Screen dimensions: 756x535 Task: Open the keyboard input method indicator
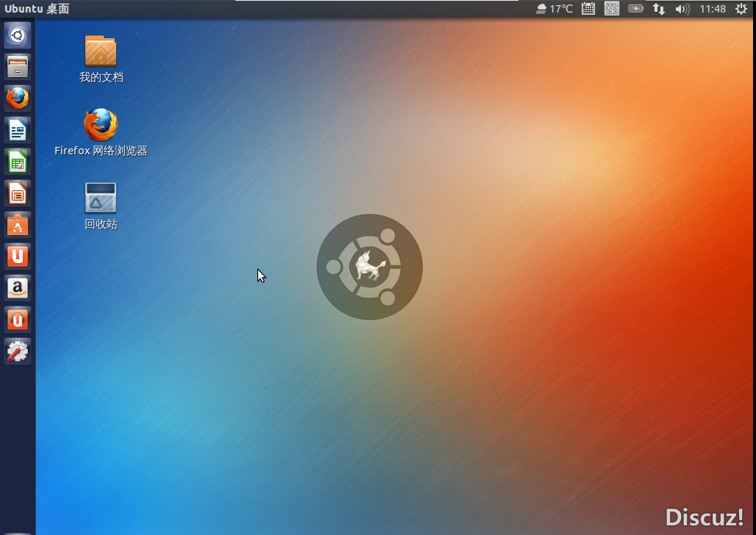[x=612, y=9]
